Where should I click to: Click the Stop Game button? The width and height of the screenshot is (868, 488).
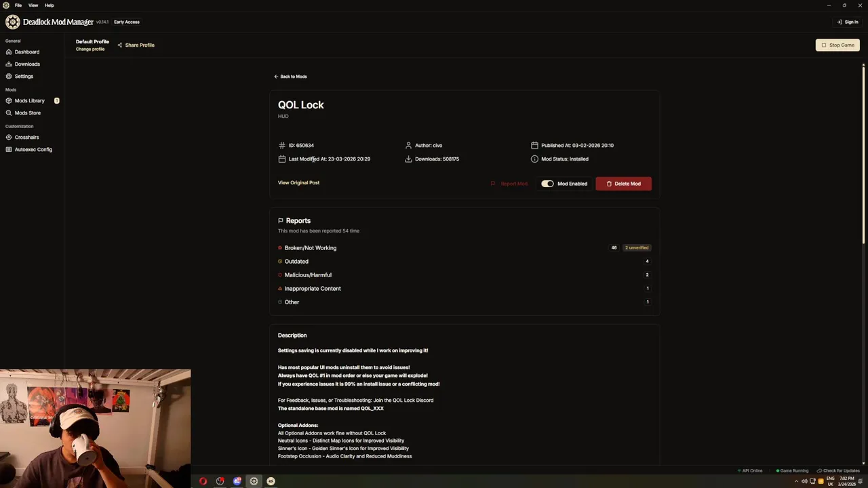coord(837,45)
